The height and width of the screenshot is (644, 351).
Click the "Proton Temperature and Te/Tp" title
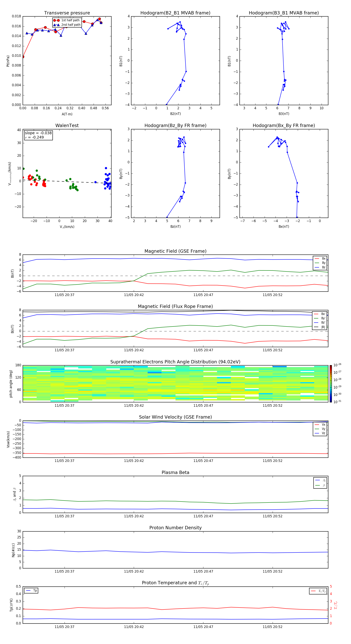pyautogui.click(x=175, y=583)
